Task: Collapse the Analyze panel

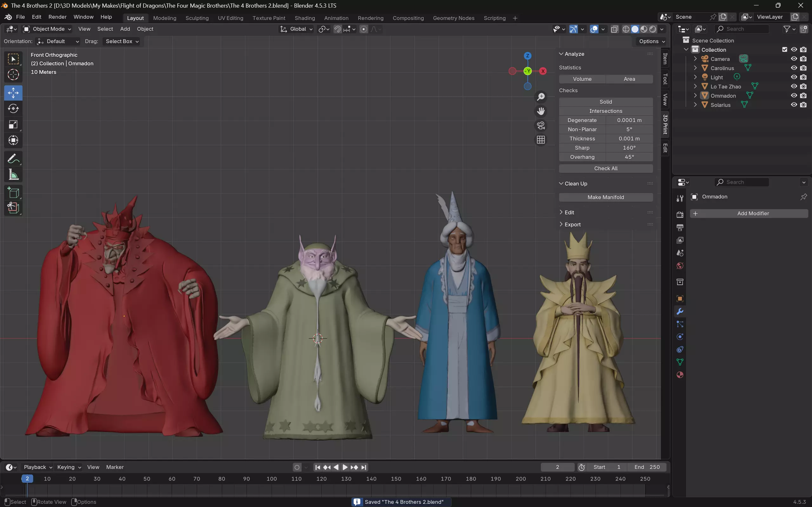Action: pyautogui.click(x=574, y=54)
